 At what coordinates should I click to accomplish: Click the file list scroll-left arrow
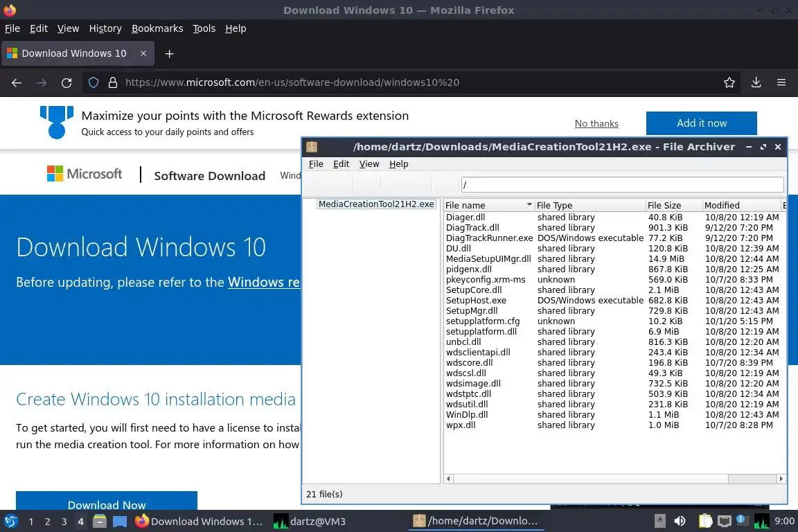point(448,479)
